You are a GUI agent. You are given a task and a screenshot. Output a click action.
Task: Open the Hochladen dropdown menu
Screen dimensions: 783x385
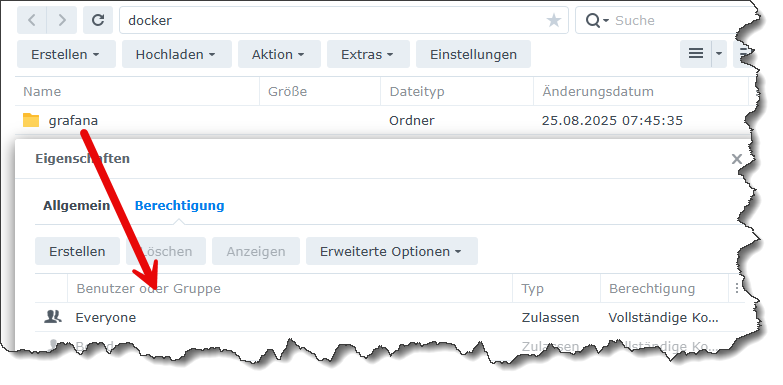(x=177, y=54)
